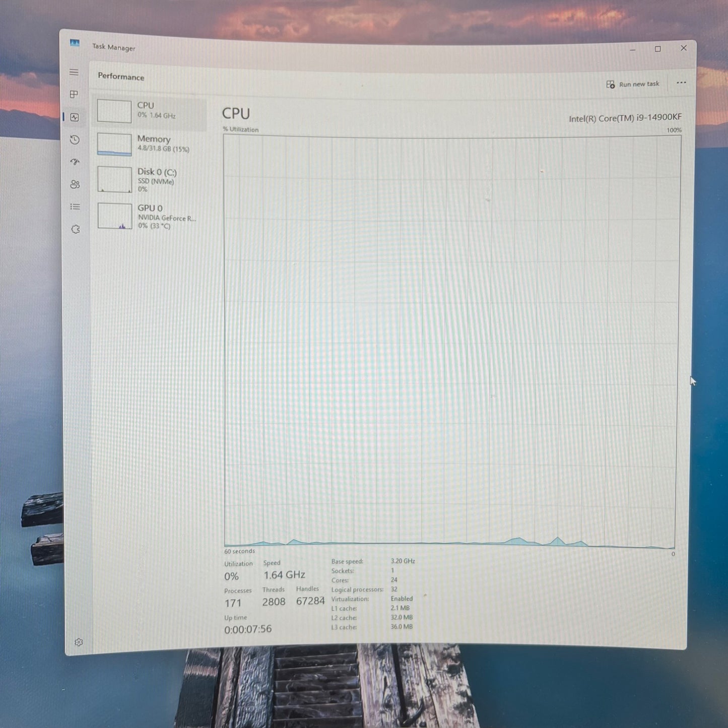Open the three-dot more options menu

[x=681, y=83]
